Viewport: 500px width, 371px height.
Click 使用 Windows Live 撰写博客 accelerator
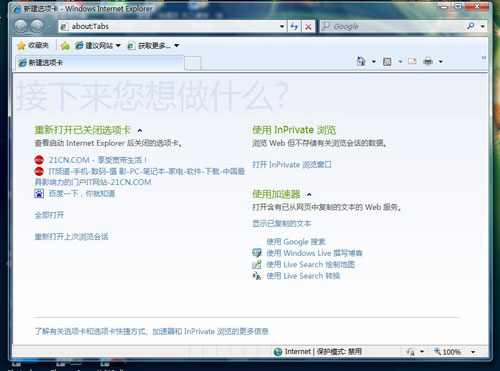click(x=314, y=253)
